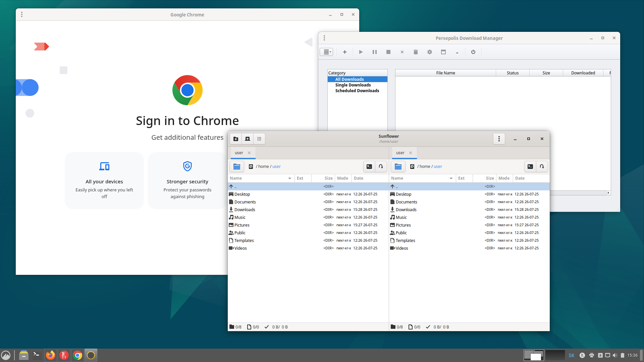Screen dimensions: 644x362
Task: Click the volume icon in system tray
Action: pyautogui.click(x=615, y=355)
